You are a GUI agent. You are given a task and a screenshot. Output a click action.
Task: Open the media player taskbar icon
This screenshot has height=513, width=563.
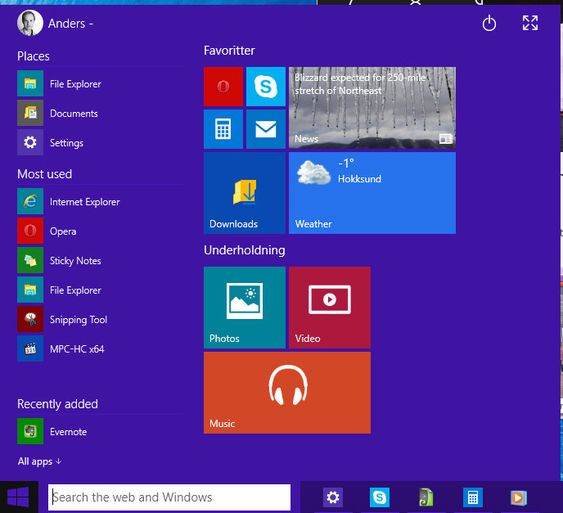518,498
